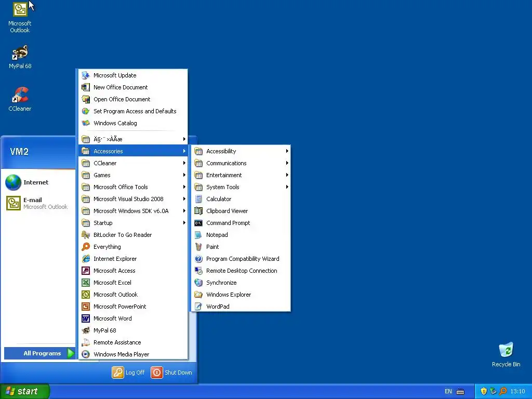Open Microsoft Outlook icon in programs list
Screen dimensions: 532x399
pyautogui.click(x=86, y=295)
